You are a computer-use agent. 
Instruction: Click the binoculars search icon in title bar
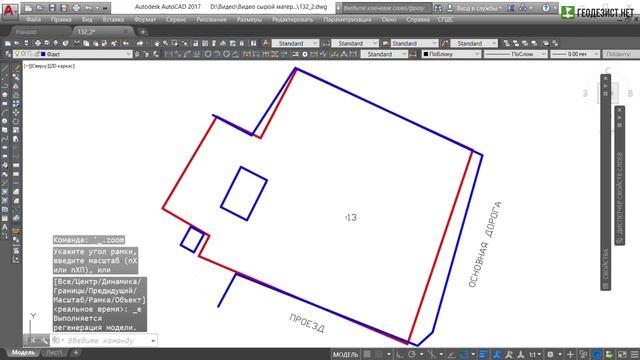pyautogui.click(x=438, y=8)
